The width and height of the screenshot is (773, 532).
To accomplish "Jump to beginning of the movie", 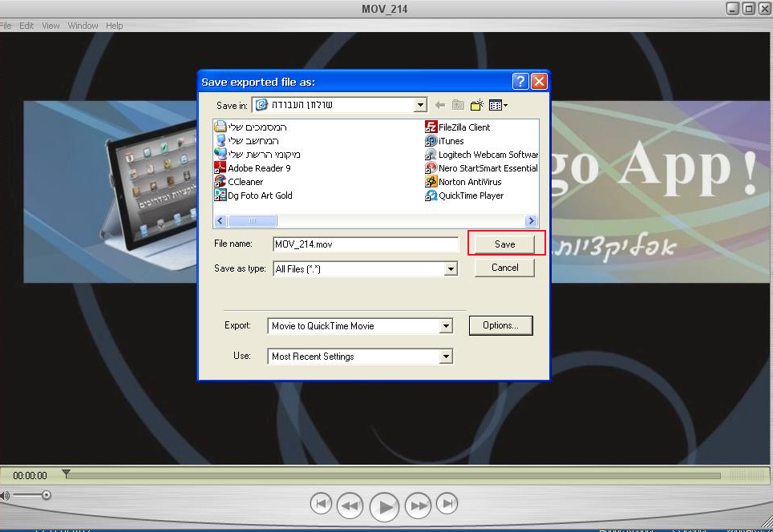I will pyautogui.click(x=321, y=503).
